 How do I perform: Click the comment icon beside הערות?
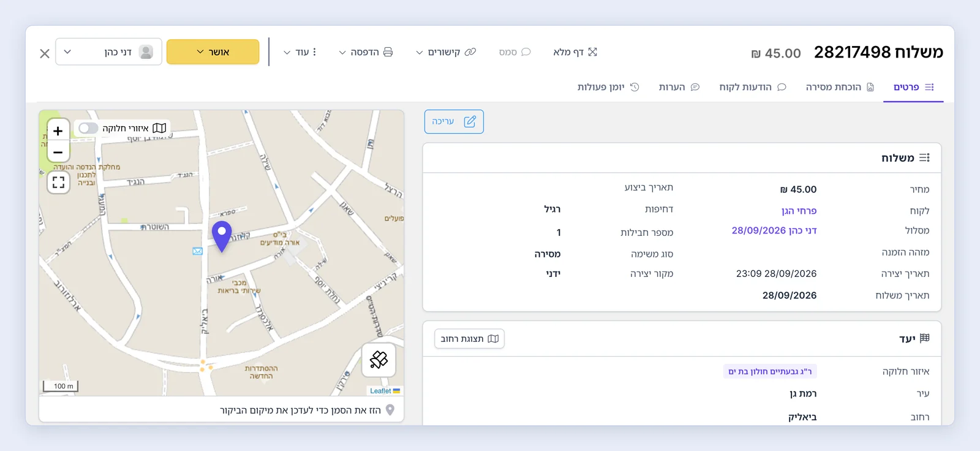coord(695,87)
